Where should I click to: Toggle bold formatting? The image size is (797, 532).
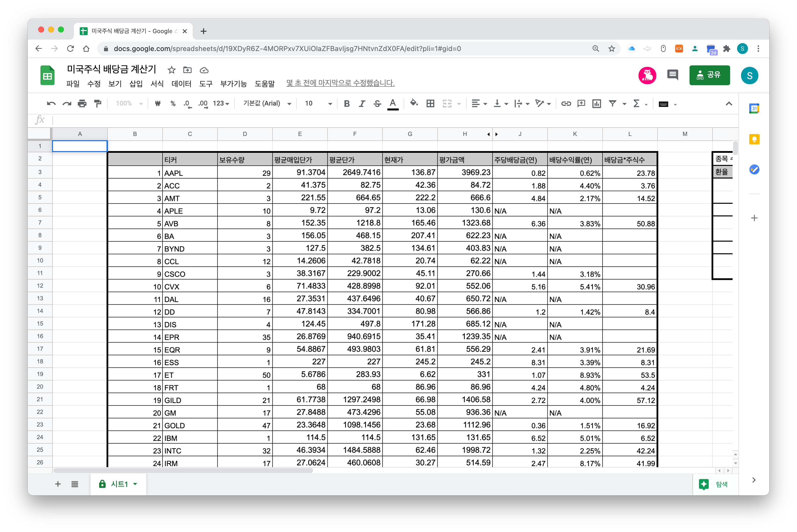(346, 104)
